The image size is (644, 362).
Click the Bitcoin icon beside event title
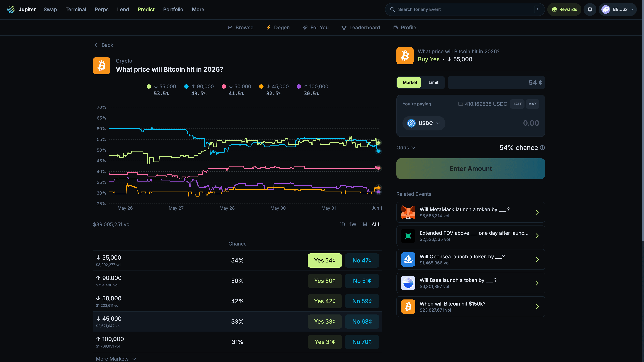(101, 66)
